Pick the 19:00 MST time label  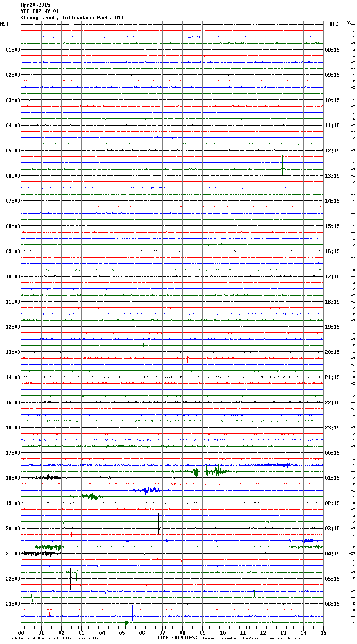pos(13,503)
